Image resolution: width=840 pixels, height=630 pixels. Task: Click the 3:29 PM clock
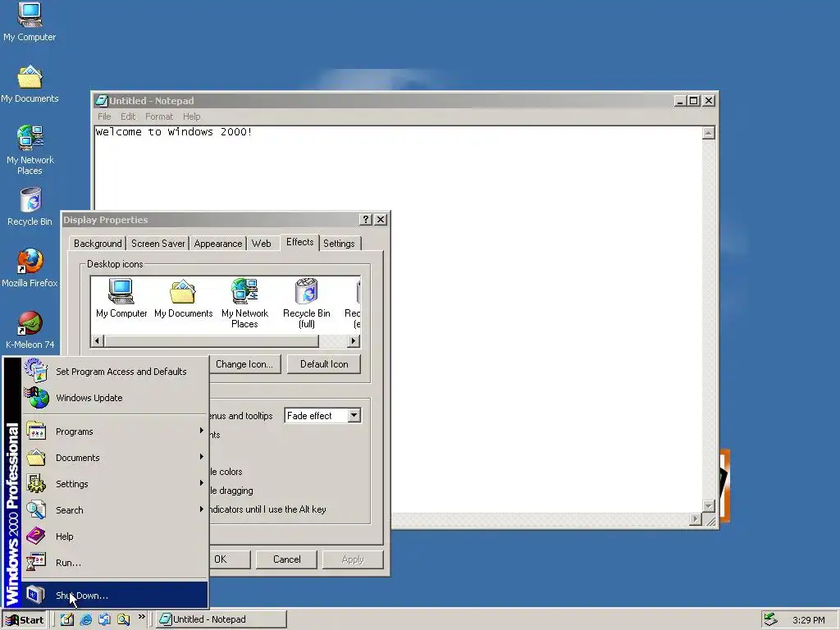coord(808,620)
